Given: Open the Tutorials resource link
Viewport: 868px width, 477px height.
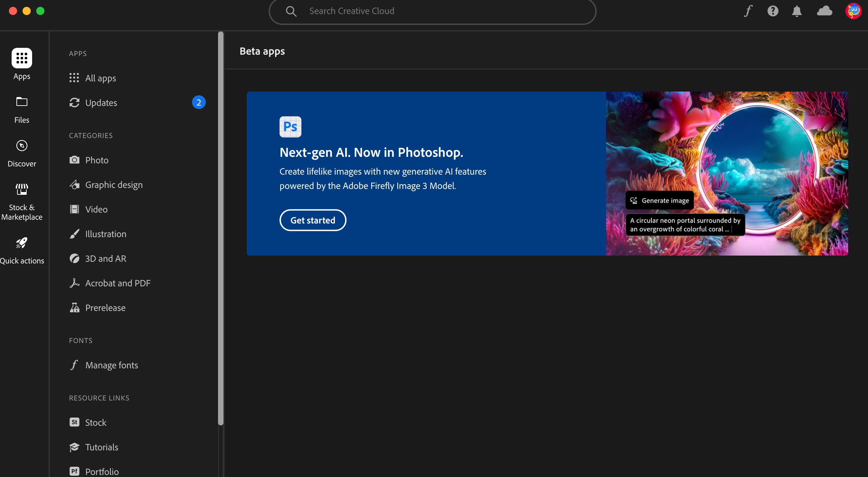Looking at the screenshot, I should [x=101, y=447].
